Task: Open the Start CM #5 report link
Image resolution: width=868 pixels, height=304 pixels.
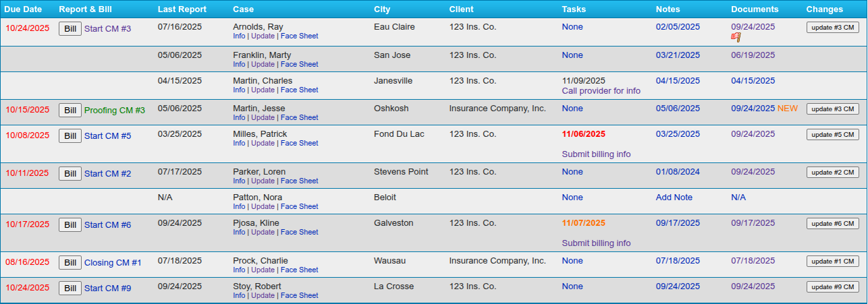Action: pos(107,136)
